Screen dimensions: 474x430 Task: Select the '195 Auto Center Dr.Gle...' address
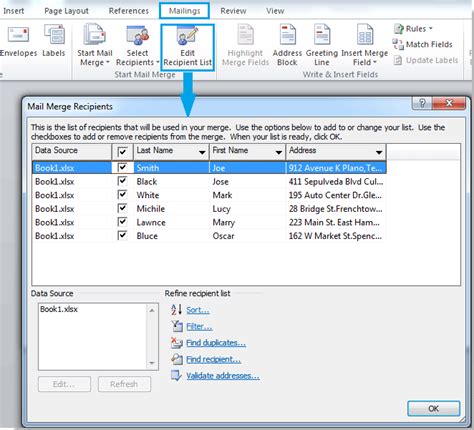click(335, 195)
